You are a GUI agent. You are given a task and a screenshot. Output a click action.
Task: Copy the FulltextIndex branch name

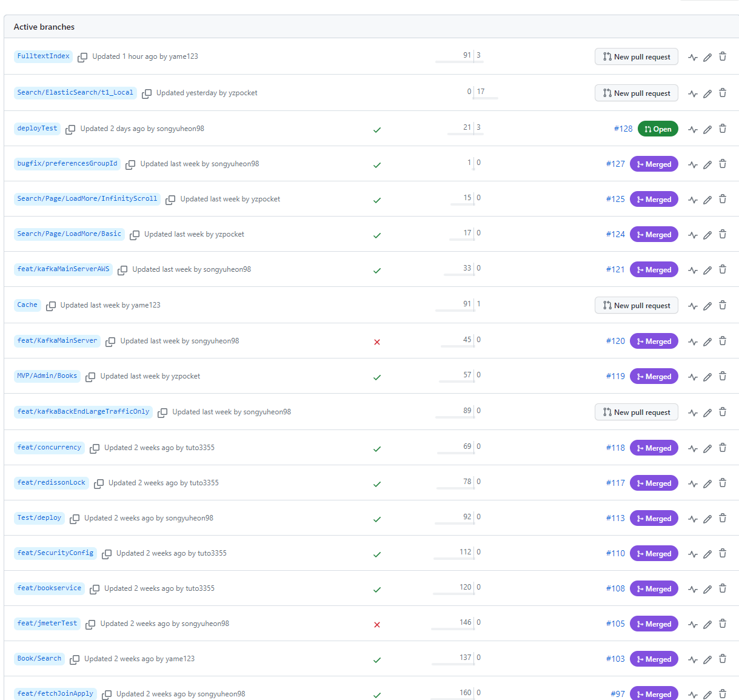(x=82, y=57)
